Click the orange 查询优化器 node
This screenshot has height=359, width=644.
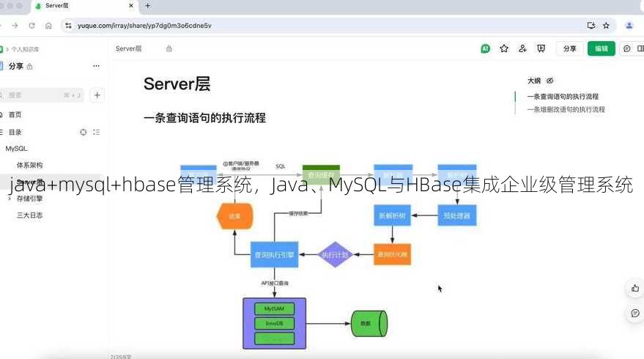pos(392,255)
